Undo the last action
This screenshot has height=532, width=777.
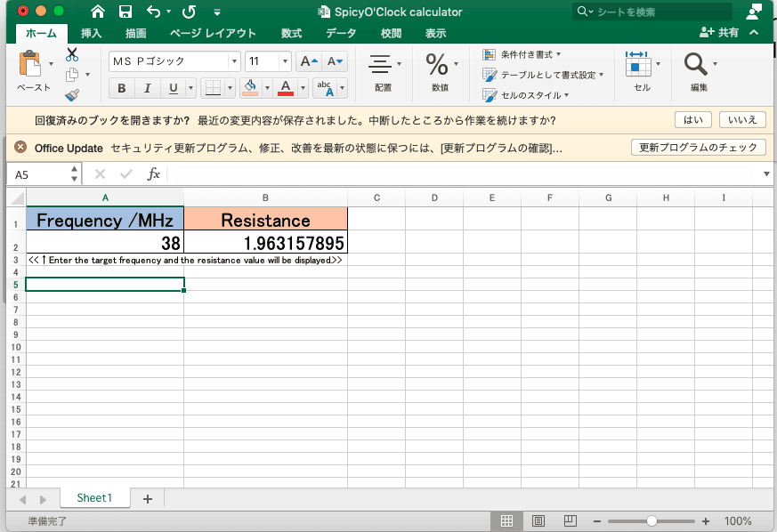pyautogui.click(x=154, y=12)
